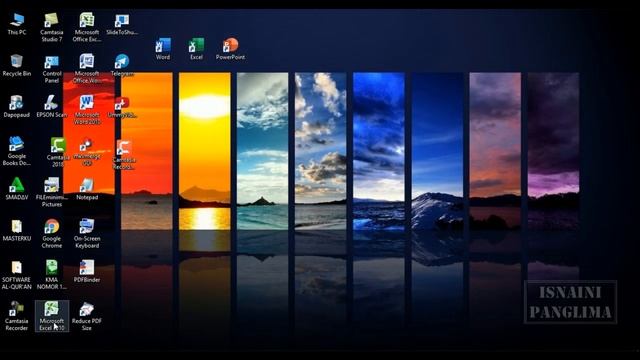Select the SlideToShow shortcut icon
Viewport: 640px width, 360px height.
click(122, 24)
